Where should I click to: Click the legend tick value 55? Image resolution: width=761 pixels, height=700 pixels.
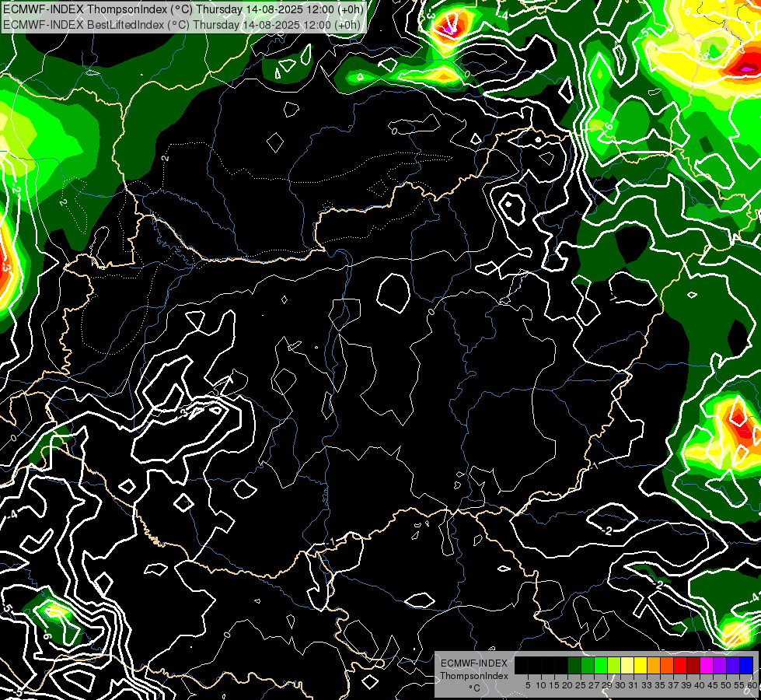coord(739,685)
